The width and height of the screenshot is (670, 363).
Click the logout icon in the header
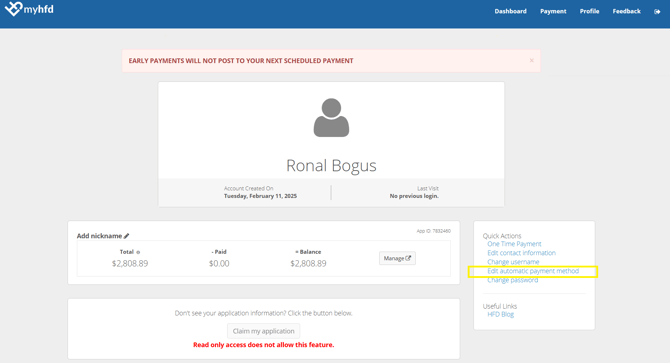(657, 12)
